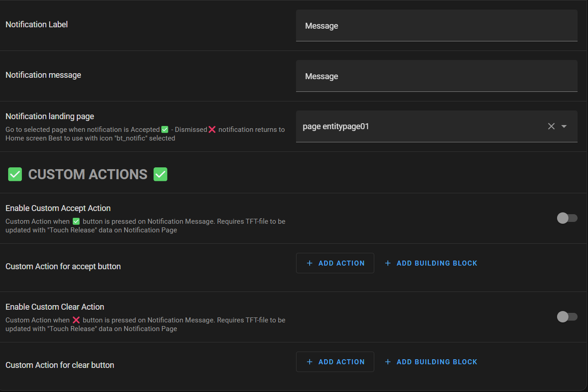Click the red X in Clear Action description
The image size is (588, 392).
(x=76, y=320)
